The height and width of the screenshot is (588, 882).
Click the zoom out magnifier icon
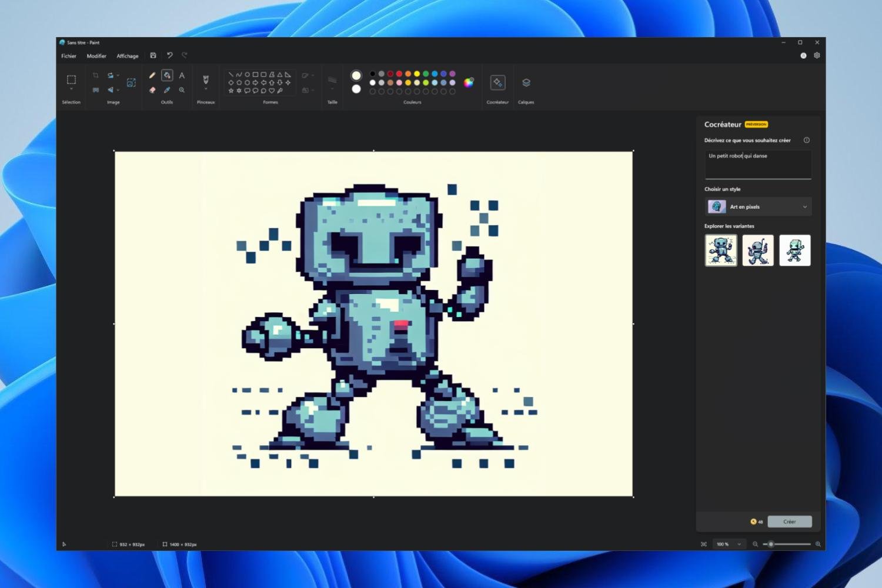point(756,544)
